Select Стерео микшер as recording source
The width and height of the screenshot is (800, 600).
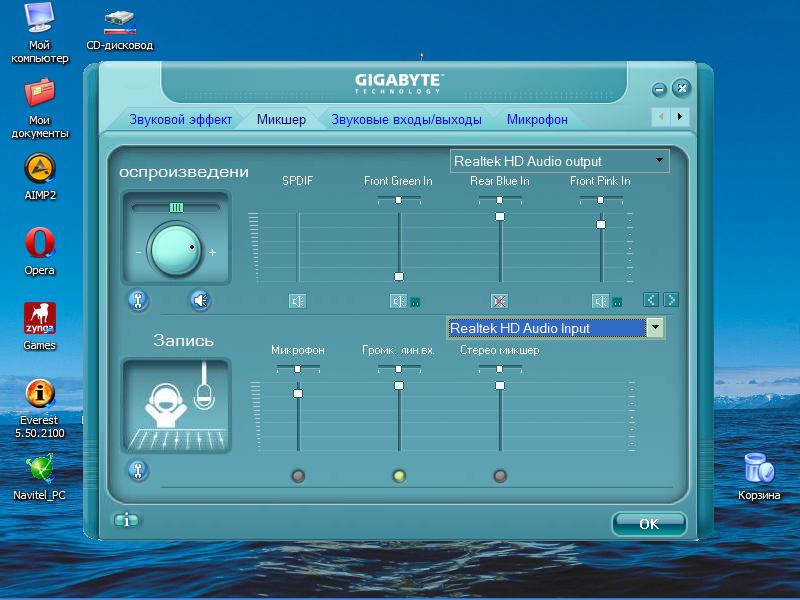500,476
